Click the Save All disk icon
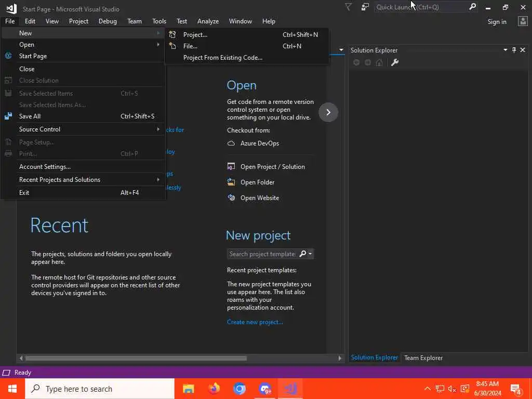The image size is (532, 399). [x=8, y=116]
